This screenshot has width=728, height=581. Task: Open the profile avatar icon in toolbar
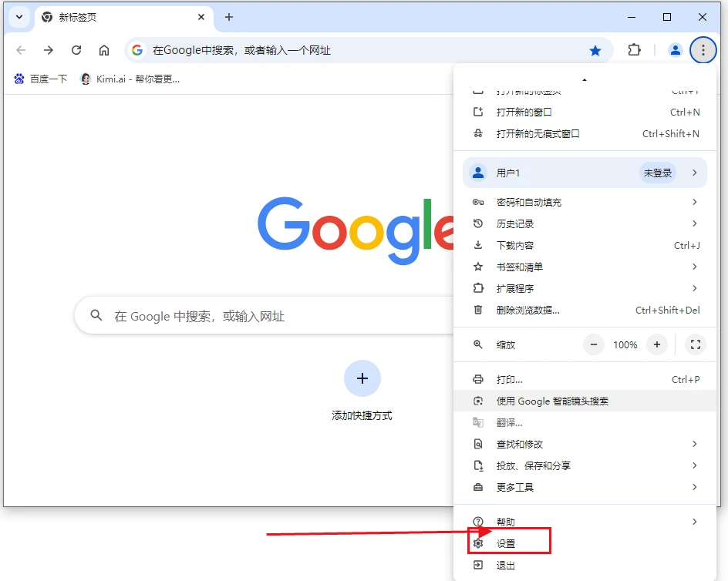tap(675, 50)
